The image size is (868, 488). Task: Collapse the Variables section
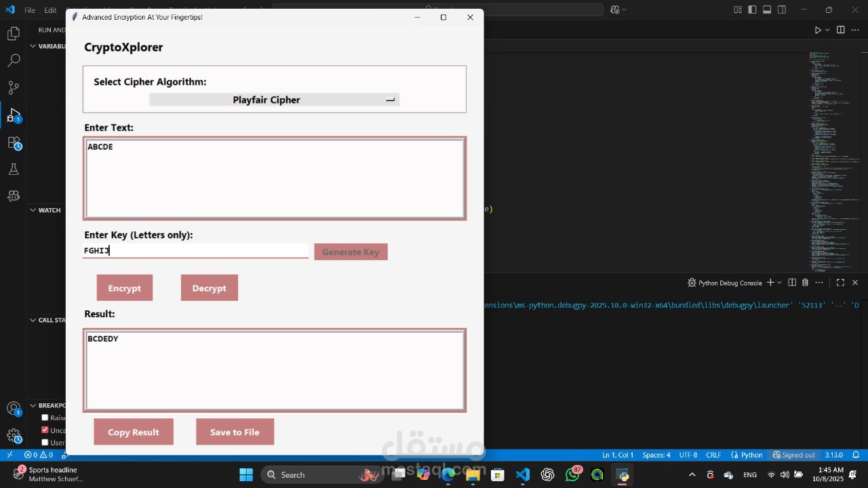point(33,46)
